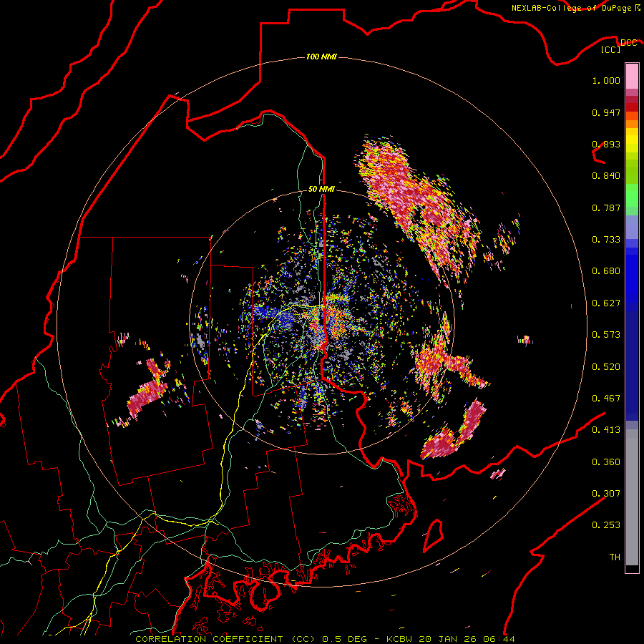Screen dimensions: 644x644
Task: Click the TH threshold label
Action: tap(615, 557)
